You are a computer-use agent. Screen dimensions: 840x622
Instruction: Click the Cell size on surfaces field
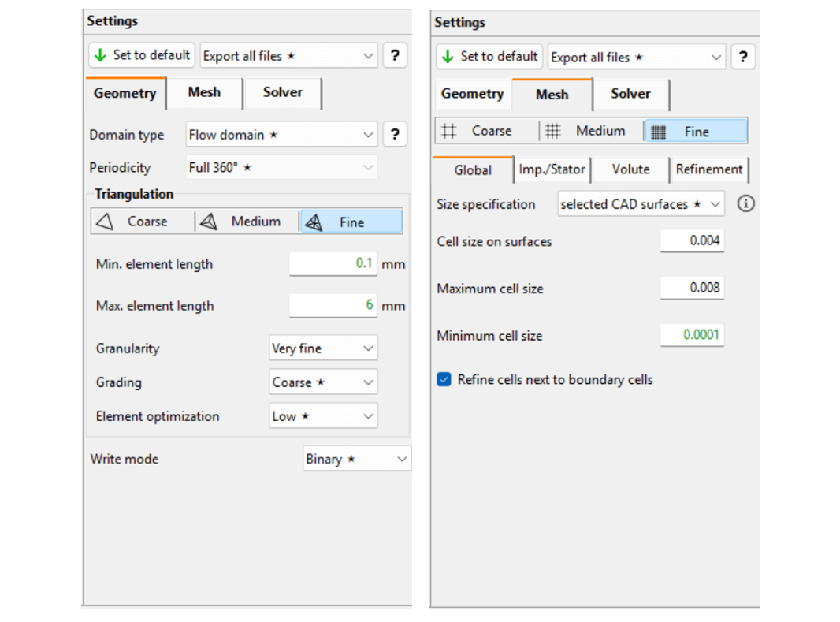(x=692, y=241)
